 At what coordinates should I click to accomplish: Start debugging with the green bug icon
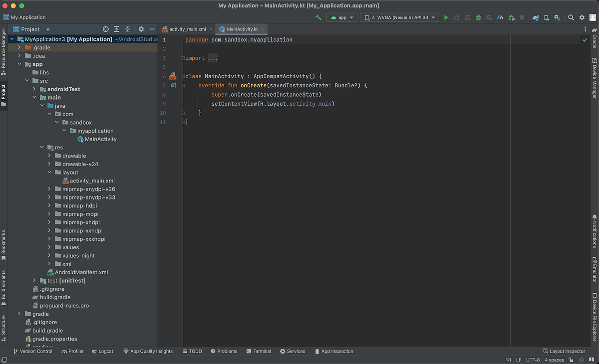tap(478, 17)
